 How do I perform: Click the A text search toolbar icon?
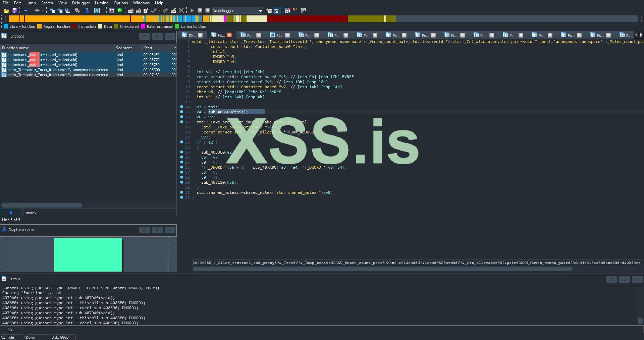pyautogui.click(x=97, y=11)
